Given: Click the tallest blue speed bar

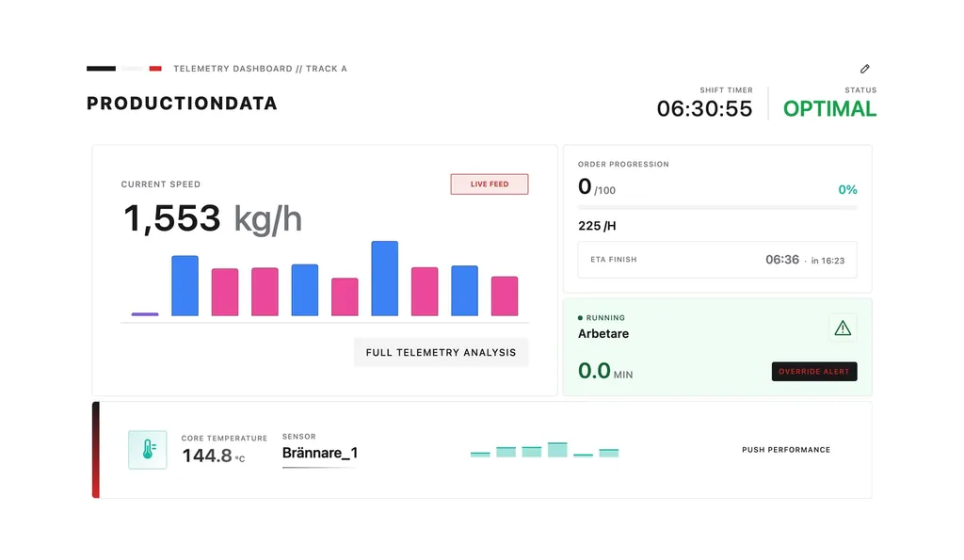Looking at the screenshot, I should (385, 279).
